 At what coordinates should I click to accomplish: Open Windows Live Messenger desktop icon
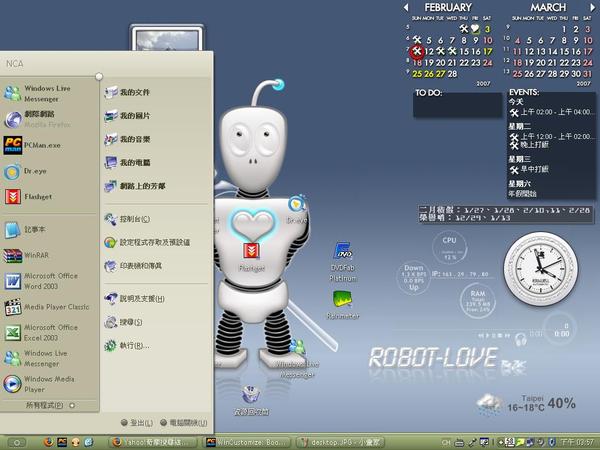[x=297, y=359]
